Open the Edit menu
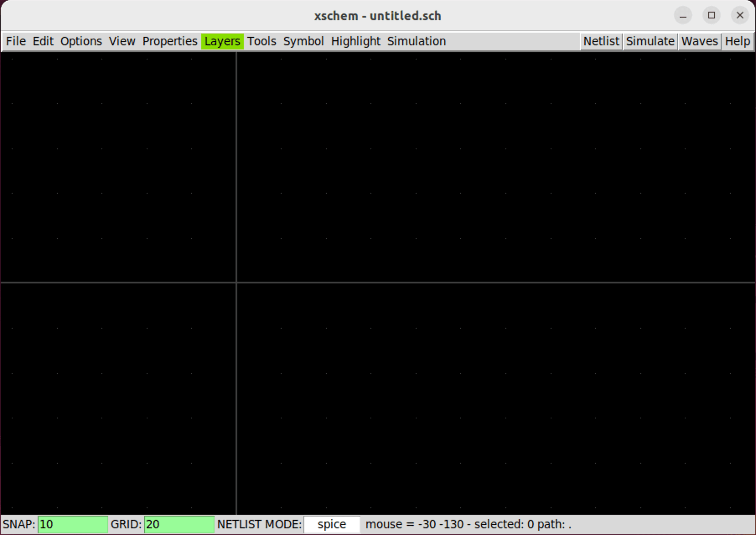 tap(43, 42)
